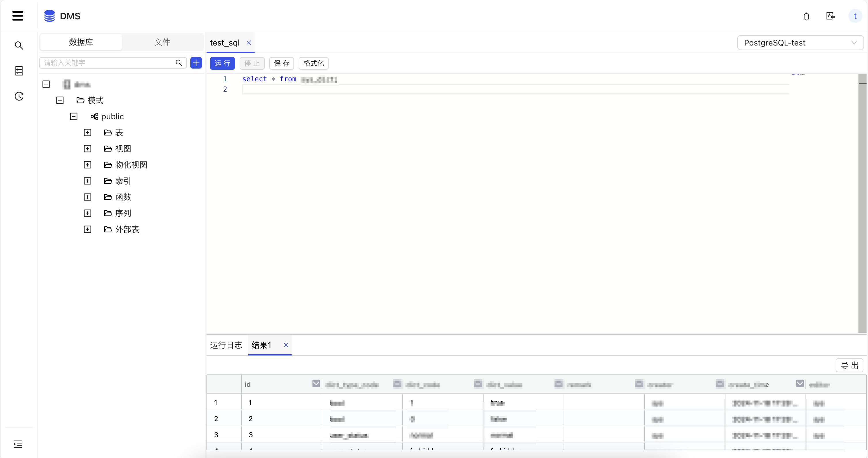Collapse the public schema node
This screenshot has height=458, width=868.
(74, 117)
